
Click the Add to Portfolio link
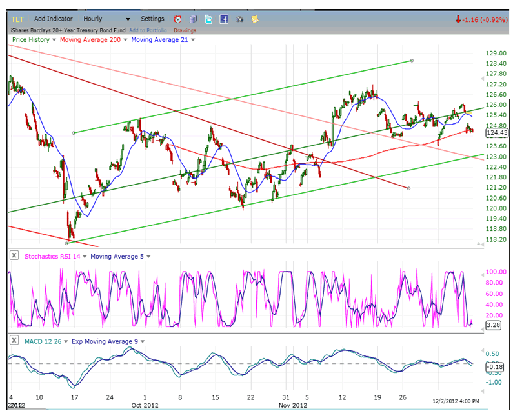click(148, 30)
